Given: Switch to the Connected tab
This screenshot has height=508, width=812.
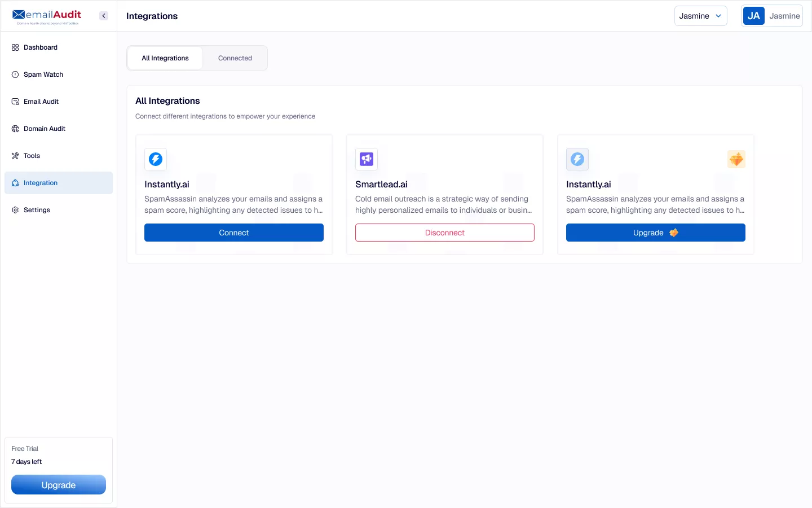Looking at the screenshot, I should 235,58.
